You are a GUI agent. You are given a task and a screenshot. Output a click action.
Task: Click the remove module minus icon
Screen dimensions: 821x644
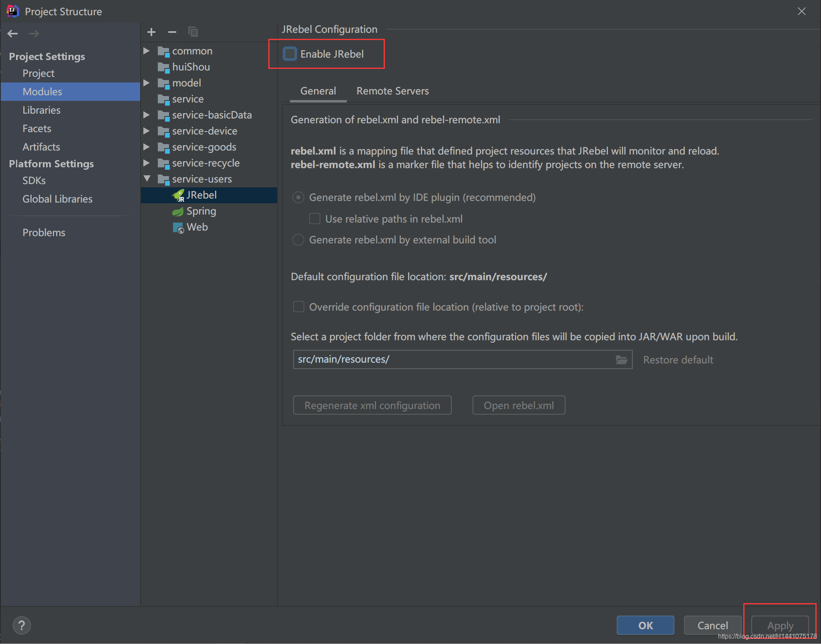tap(172, 32)
